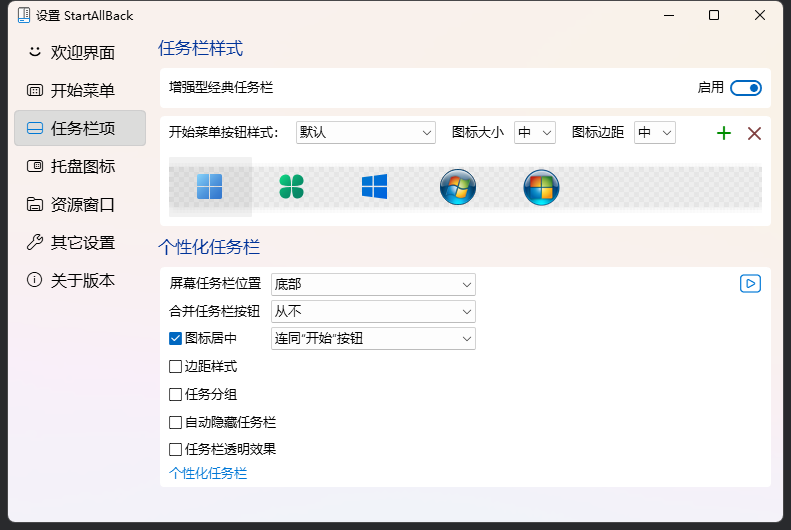Go to the 托盘图标 section
Viewport: 791px width, 530px height.
coord(80,166)
